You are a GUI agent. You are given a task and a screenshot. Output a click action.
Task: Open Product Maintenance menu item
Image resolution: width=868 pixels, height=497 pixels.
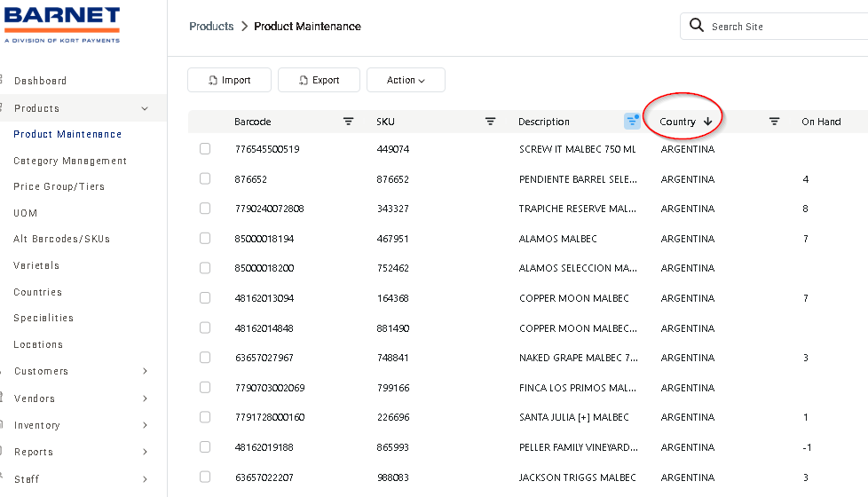tap(67, 134)
